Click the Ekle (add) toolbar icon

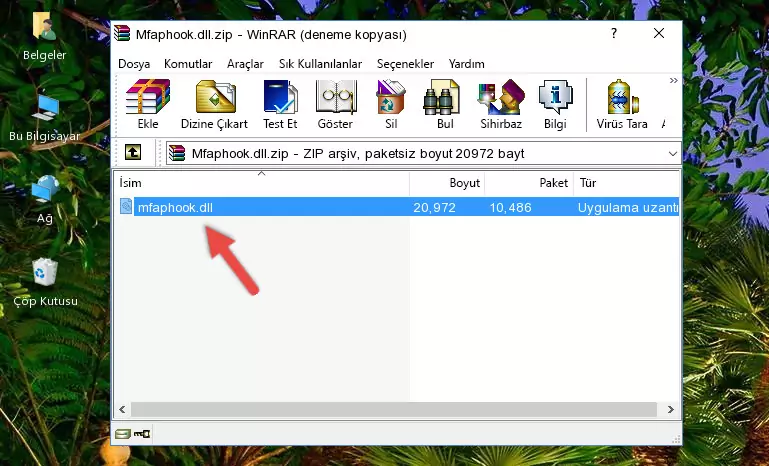(x=148, y=104)
